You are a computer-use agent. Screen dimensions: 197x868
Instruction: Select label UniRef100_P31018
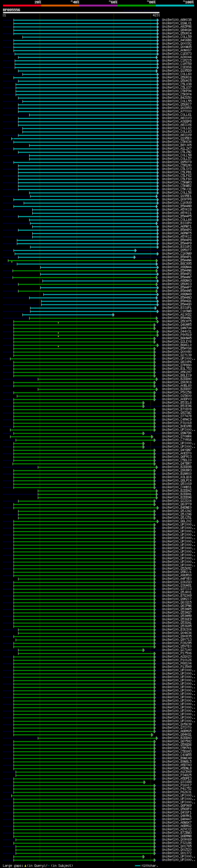point(176,423)
